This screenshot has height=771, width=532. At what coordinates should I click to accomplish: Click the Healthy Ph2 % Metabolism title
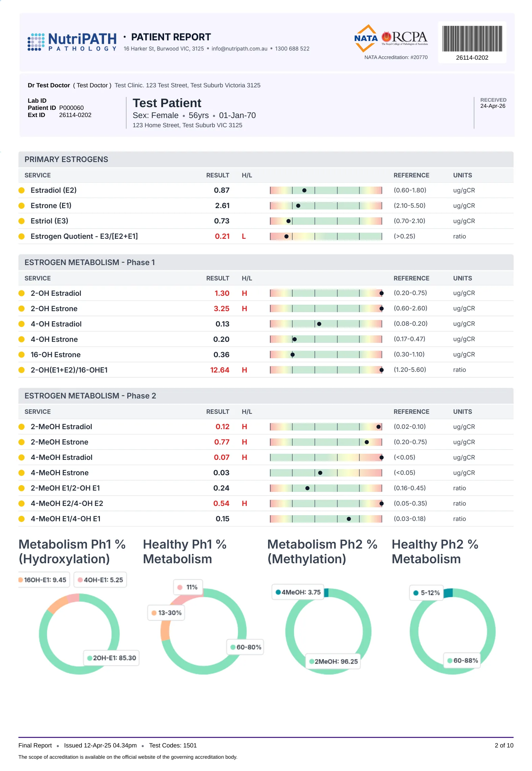[x=435, y=552]
